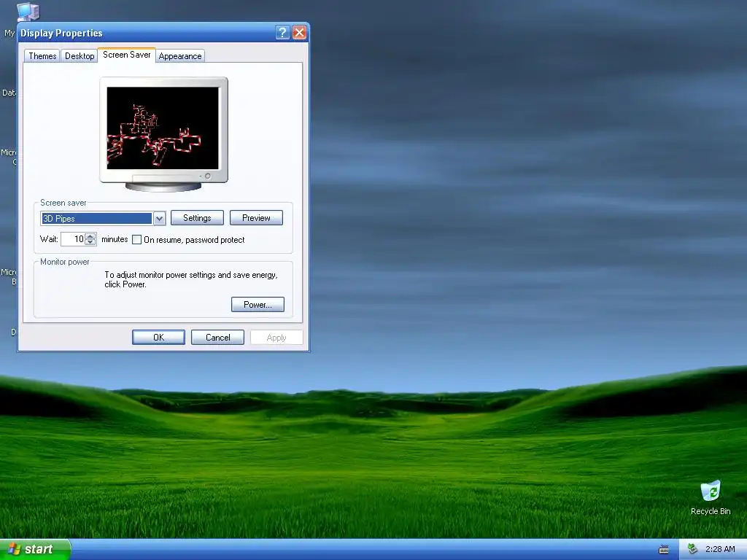Viewport: 747px width, 560px height.
Task: Click the Wait minutes input field
Action: 73,239
